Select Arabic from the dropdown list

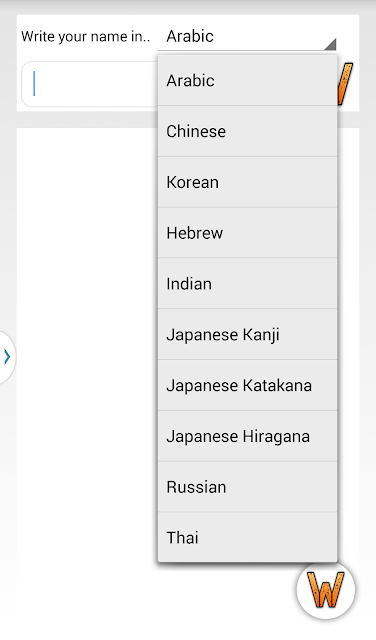(x=247, y=80)
